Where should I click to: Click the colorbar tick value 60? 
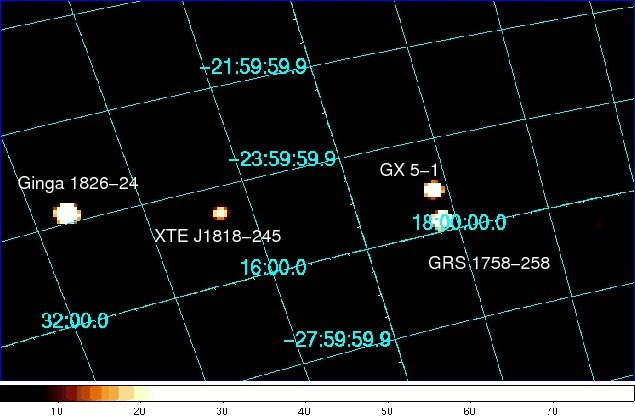469,411
